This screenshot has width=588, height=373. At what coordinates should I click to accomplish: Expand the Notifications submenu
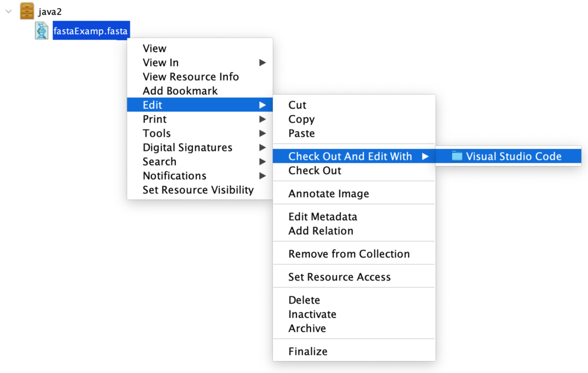point(174,176)
